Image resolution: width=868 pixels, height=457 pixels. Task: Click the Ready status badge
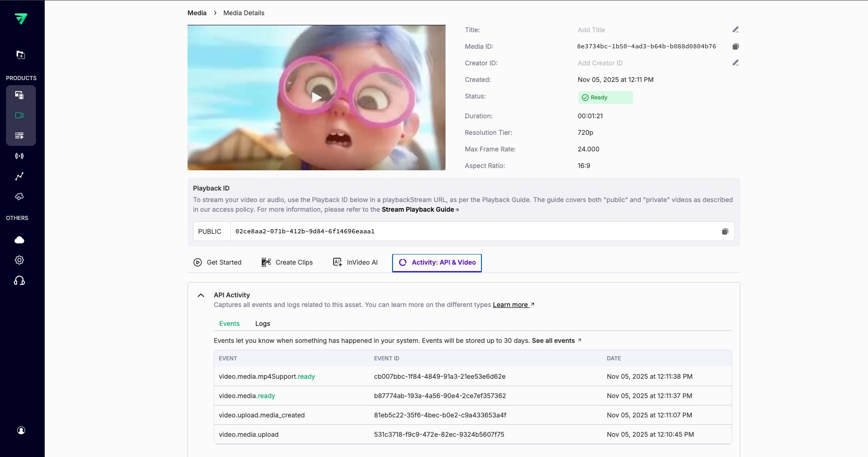point(605,97)
